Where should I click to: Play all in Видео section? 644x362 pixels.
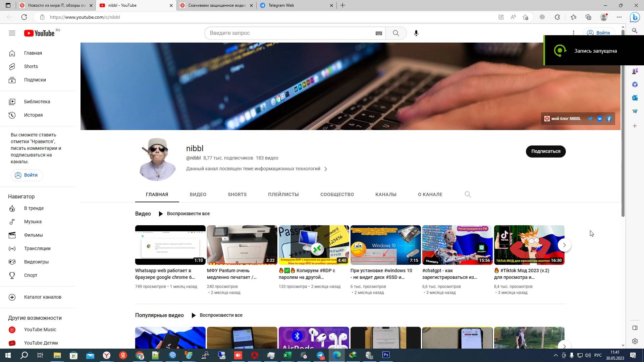tap(184, 214)
